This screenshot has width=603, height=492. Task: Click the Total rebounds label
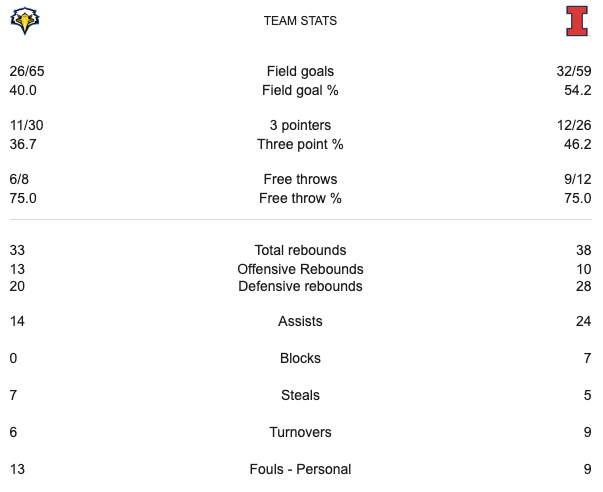[300, 250]
